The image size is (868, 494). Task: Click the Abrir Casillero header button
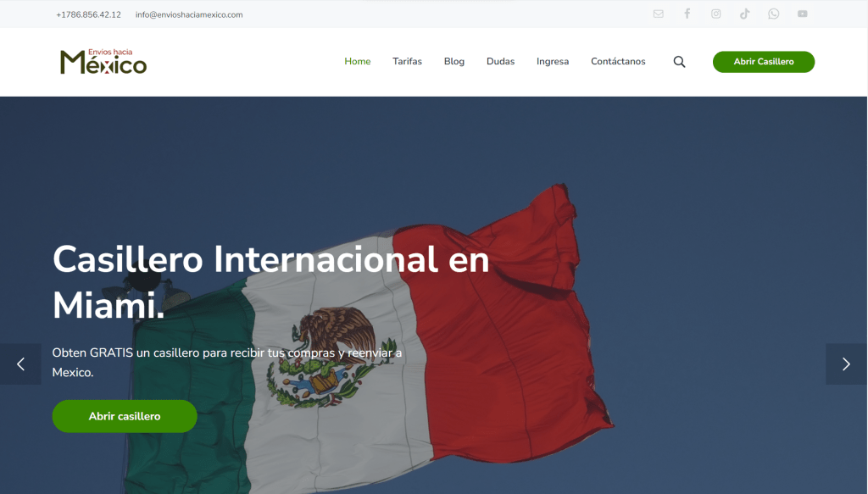coord(764,61)
